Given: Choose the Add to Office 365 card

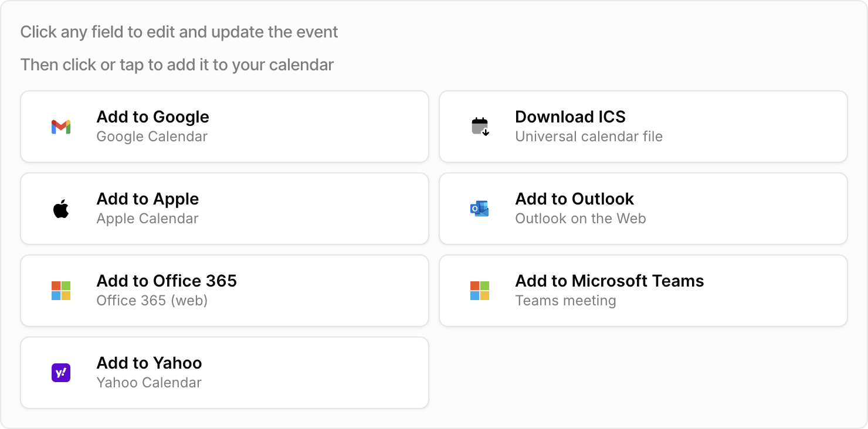Looking at the screenshot, I should point(225,290).
